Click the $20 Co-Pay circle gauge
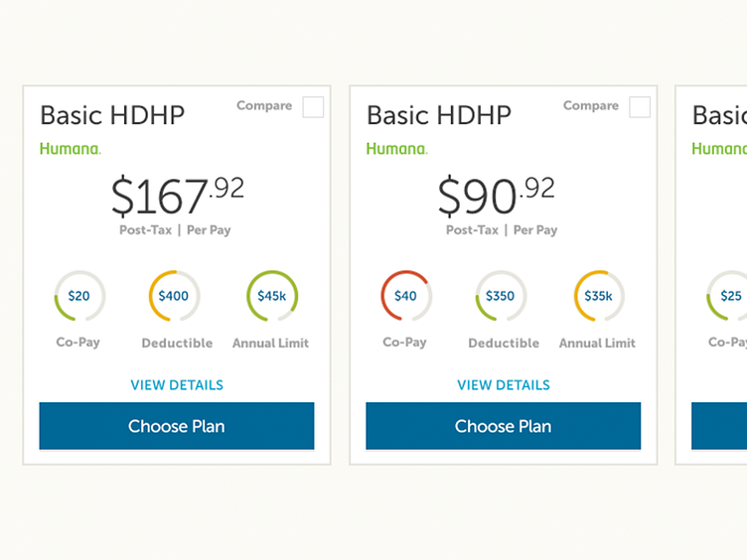747x560 pixels. (x=79, y=296)
